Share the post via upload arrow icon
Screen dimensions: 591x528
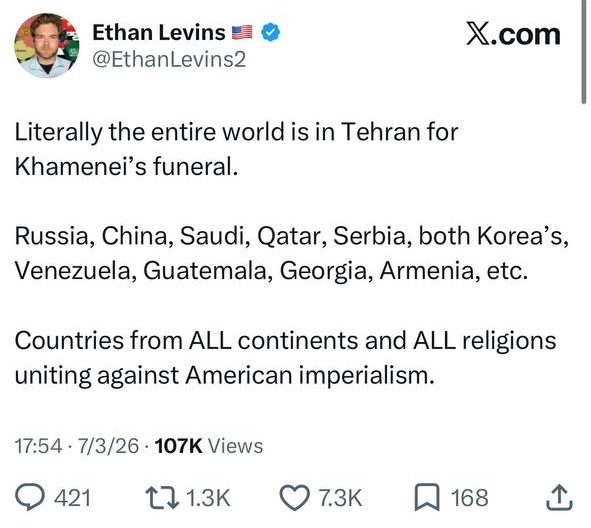click(x=559, y=498)
